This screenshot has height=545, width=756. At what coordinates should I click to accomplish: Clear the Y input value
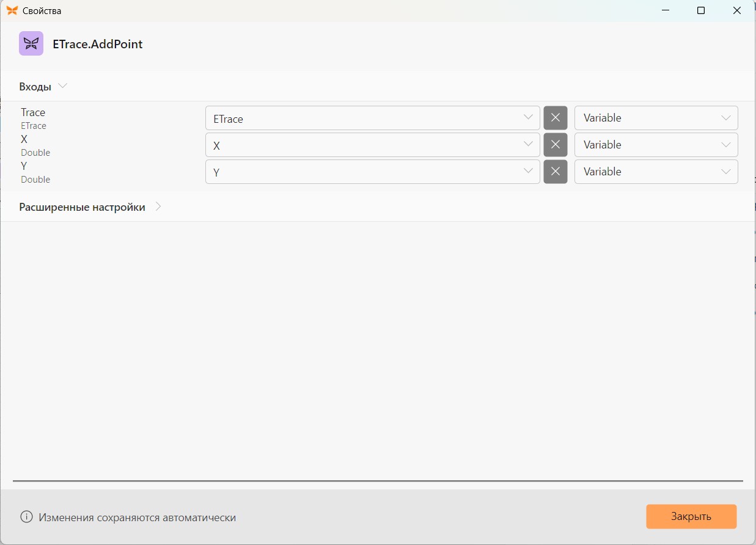pyautogui.click(x=556, y=172)
